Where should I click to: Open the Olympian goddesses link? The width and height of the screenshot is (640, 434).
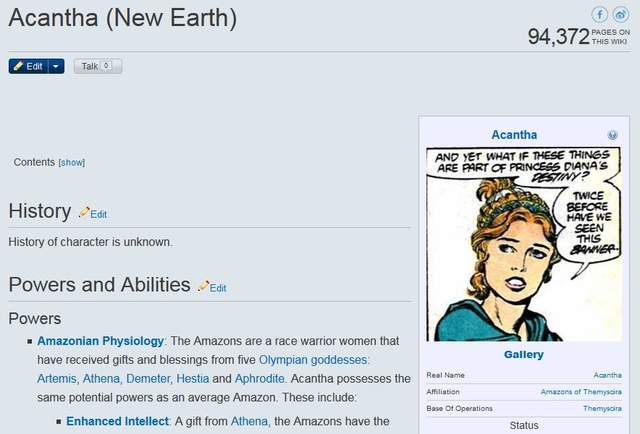313,360
